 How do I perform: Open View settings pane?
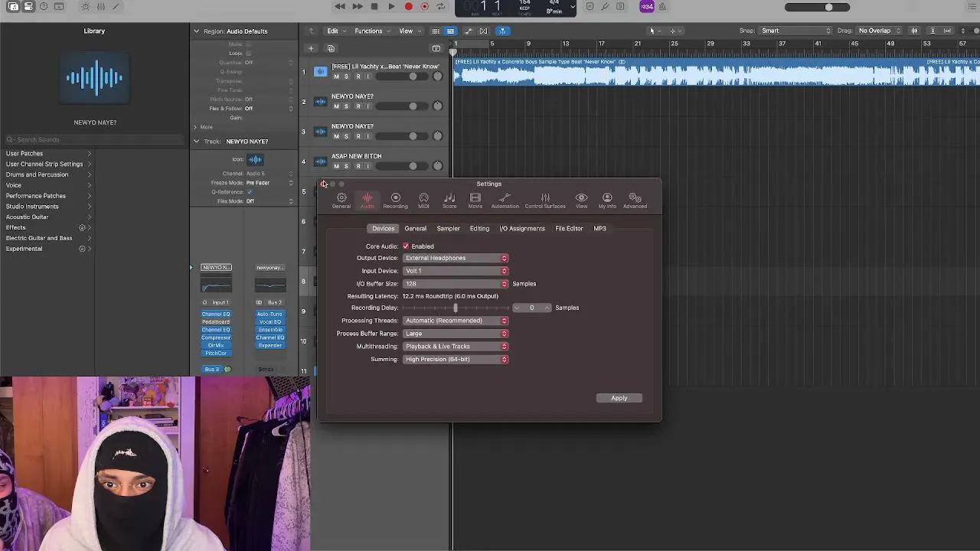[581, 201]
